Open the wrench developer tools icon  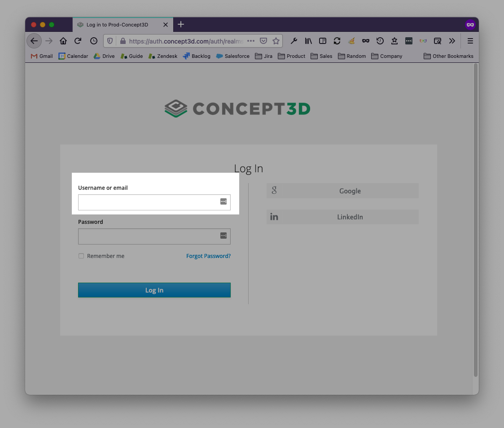point(294,41)
